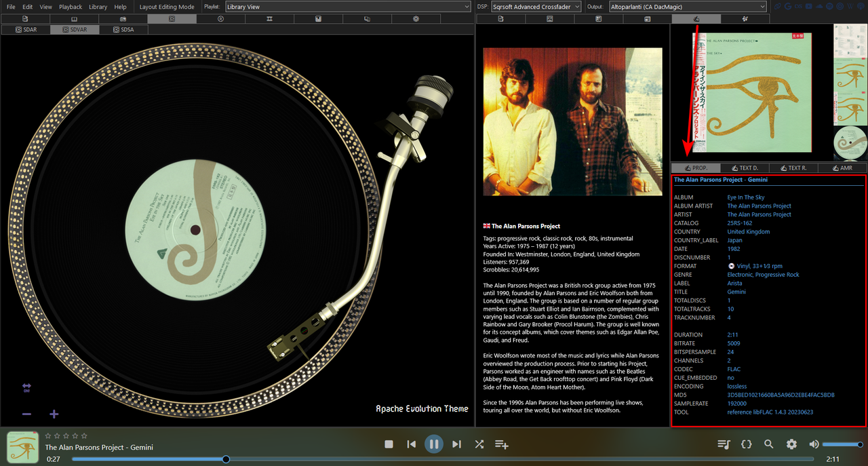
Task: Select the vinyl disc label thumbnail
Action: coord(850,143)
